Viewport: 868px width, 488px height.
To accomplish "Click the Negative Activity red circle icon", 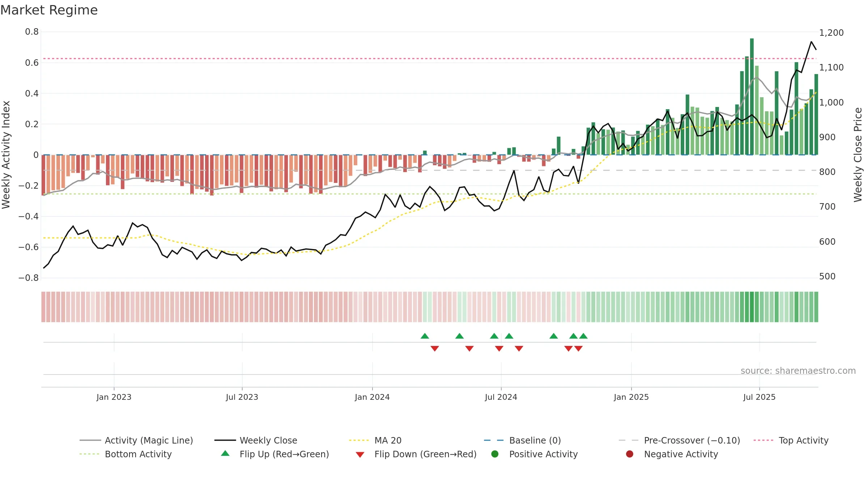I will [x=630, y=454].
